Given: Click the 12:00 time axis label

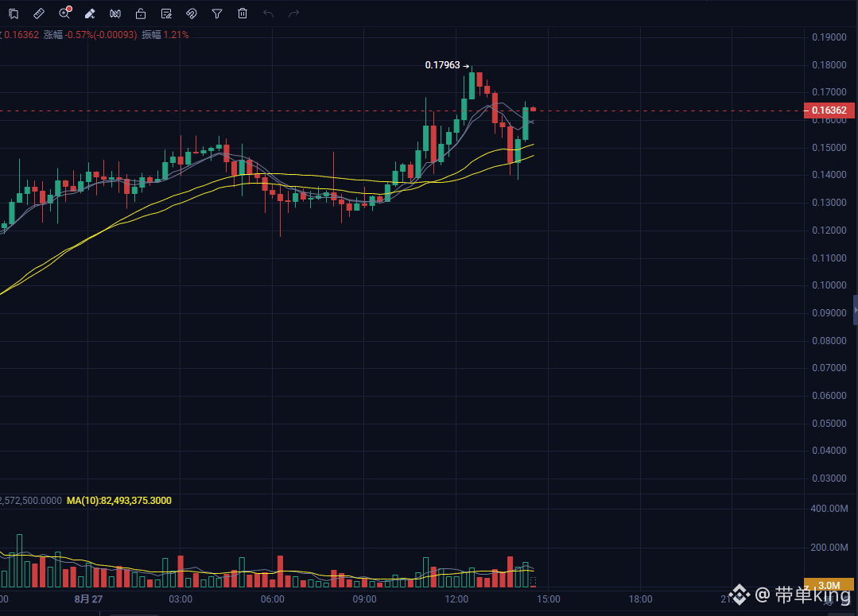Looking at the screenshot, I should [456, 599].
